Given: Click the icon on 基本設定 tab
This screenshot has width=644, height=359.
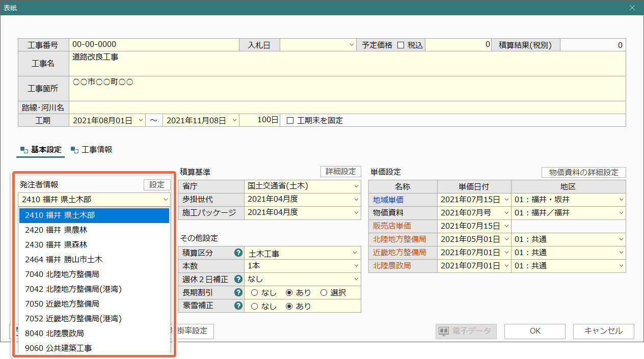Looking at the screenshot, I should click(x=24, y=150).
